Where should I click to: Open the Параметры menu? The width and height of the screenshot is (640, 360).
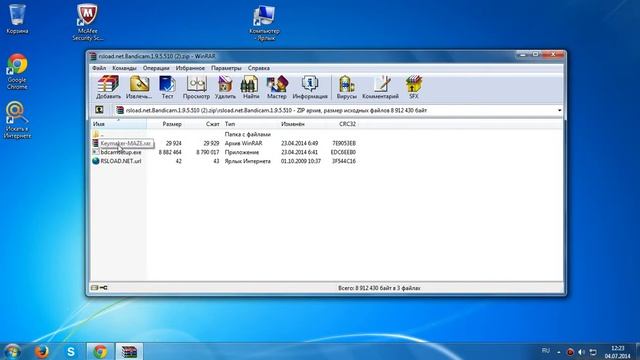226,68
